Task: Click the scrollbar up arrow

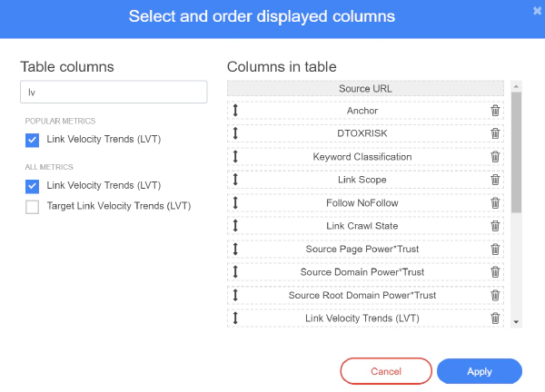Action: [x=516, y=86]
